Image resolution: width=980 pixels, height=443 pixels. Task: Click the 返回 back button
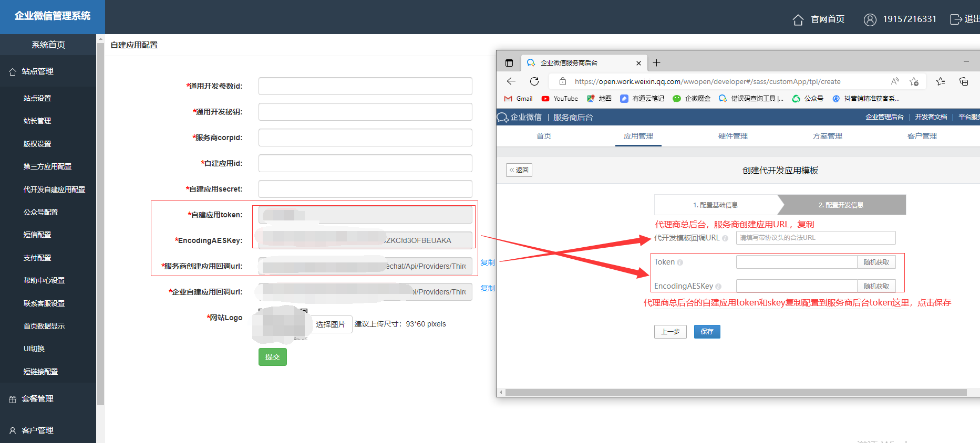pos(519,170)
